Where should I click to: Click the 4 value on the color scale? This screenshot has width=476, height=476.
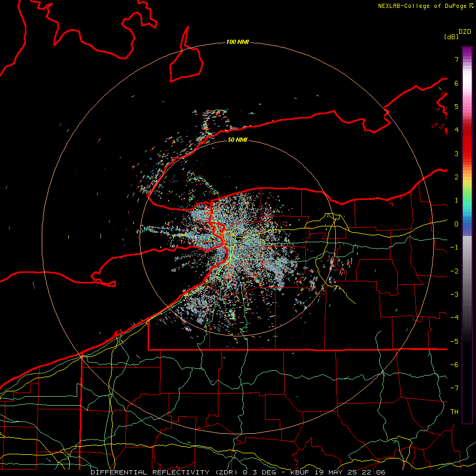pos(456,130)
